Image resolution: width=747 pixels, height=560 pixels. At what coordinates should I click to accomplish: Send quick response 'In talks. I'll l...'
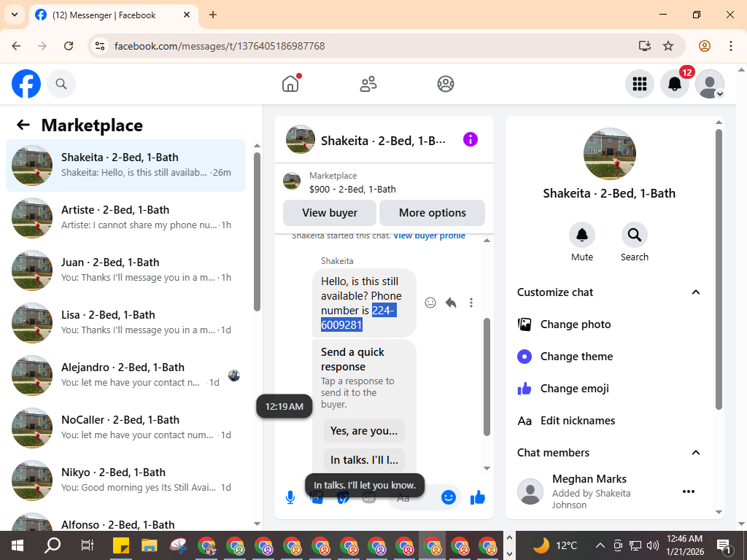[x=364, y=459]
